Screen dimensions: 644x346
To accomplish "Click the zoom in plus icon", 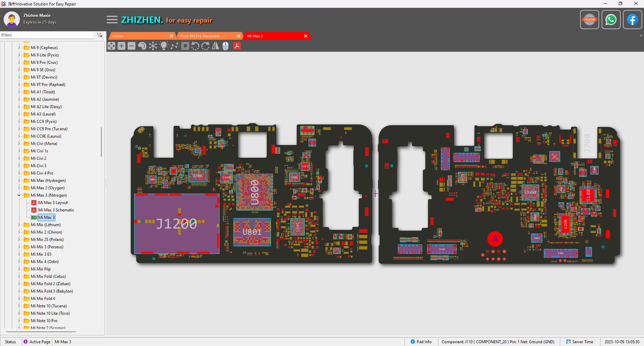I will pos(121,46).
